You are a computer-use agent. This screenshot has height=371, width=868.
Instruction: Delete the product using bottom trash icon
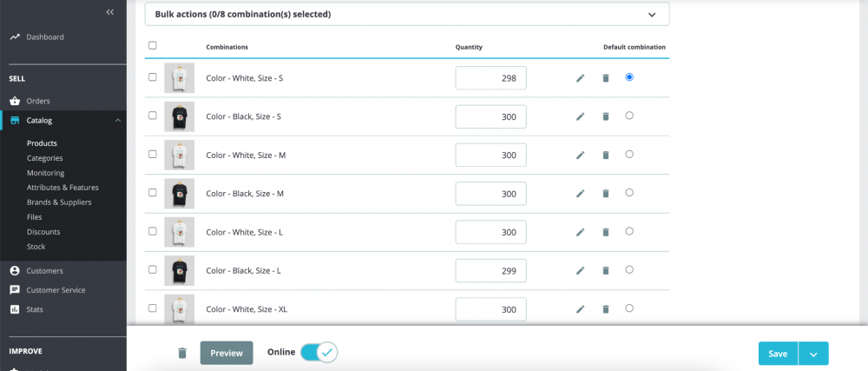[x=182, y=354]
